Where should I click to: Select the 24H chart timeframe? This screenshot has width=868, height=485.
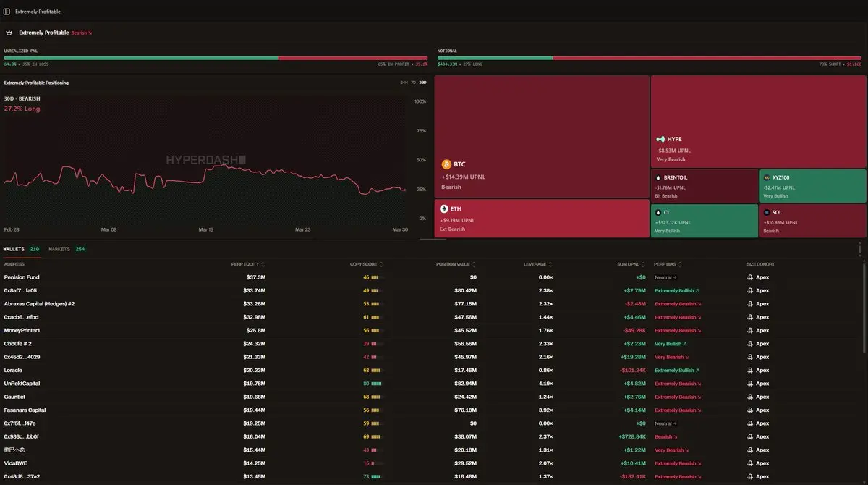(x=404, y=83)
